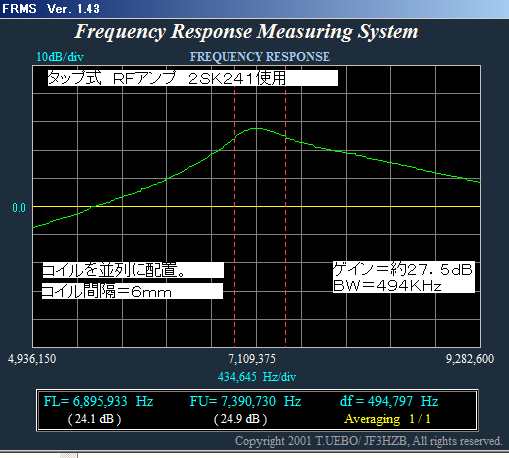Click the Averaging 1 / 1 indicator
Image resolution: width=509 pixels, height=458 pixels.
[387, 419]
